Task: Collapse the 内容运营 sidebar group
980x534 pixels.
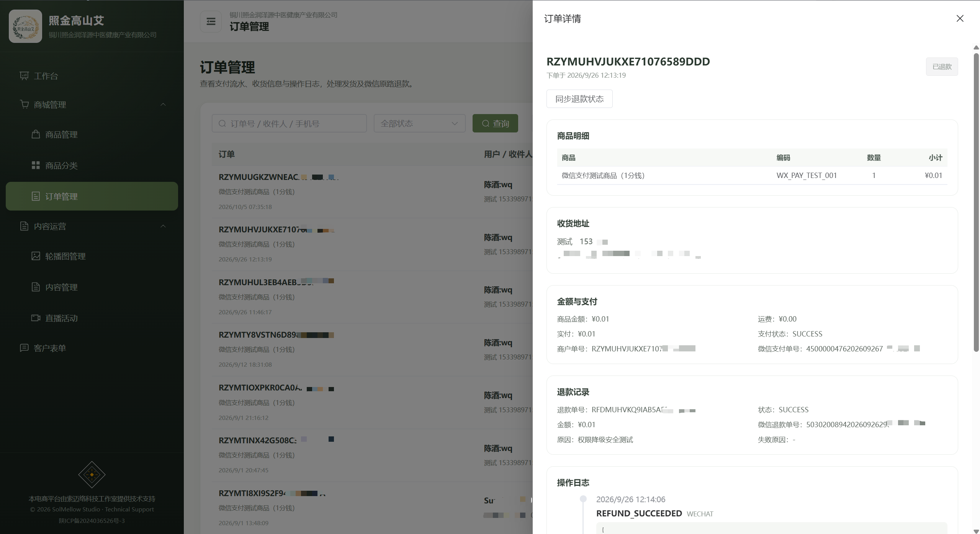Action: (92, 226)
